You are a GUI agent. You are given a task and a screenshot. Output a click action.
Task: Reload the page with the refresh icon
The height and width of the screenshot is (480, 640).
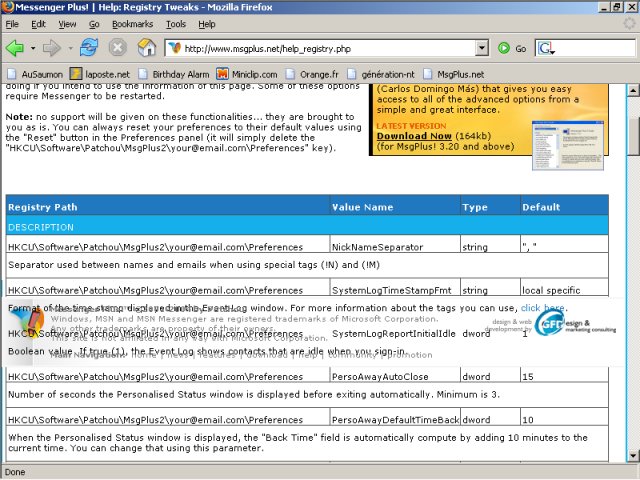click(x=89, y=48)
